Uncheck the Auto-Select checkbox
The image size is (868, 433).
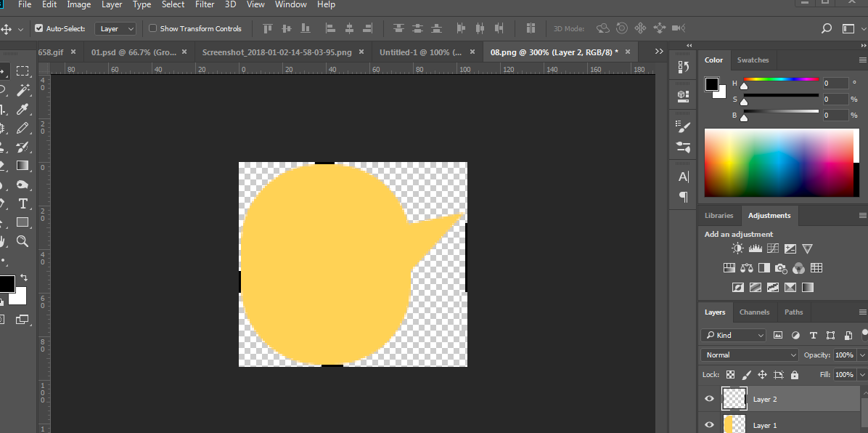(38, 28)
